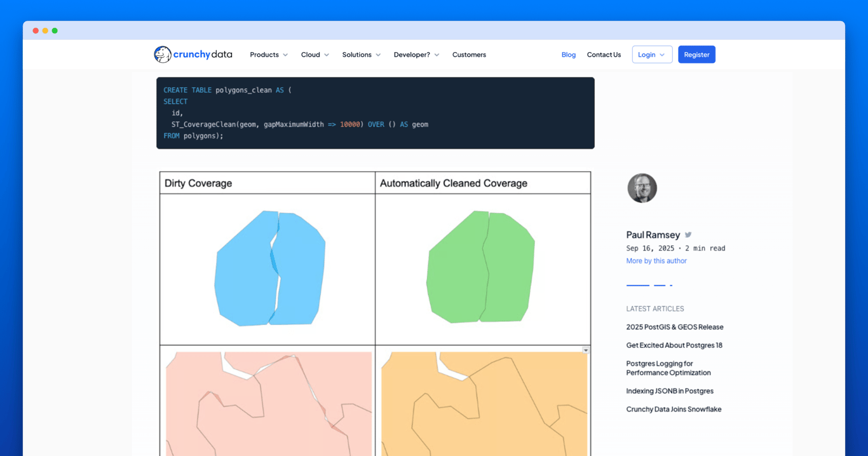This screenshot has width=868, height=456.
Task: Open Indexing JSONB in Postgres article
Action: pos(670,390)
